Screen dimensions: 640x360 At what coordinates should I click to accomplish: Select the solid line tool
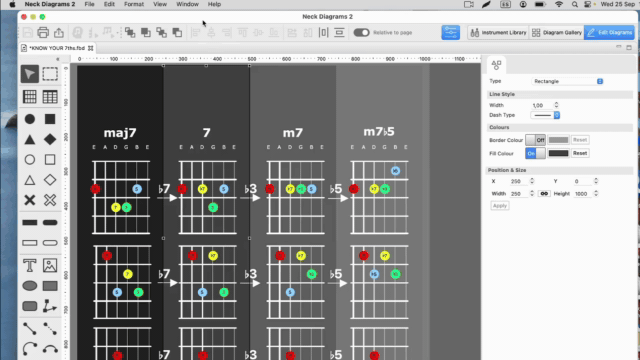point(30,329)
